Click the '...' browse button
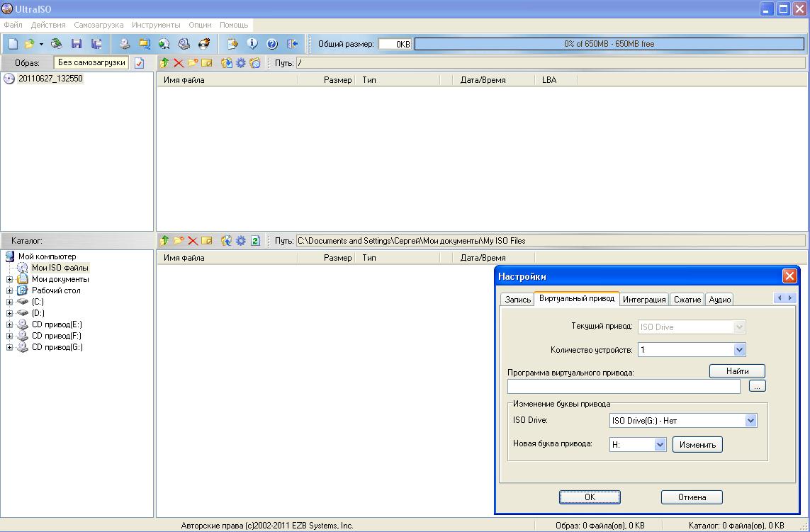 tap(758, 386)
